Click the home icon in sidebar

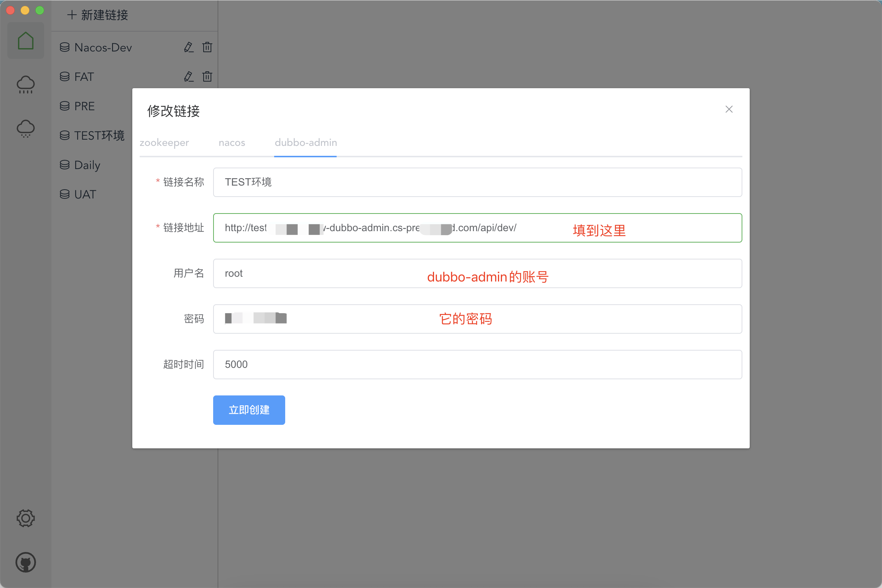[25, 40]
